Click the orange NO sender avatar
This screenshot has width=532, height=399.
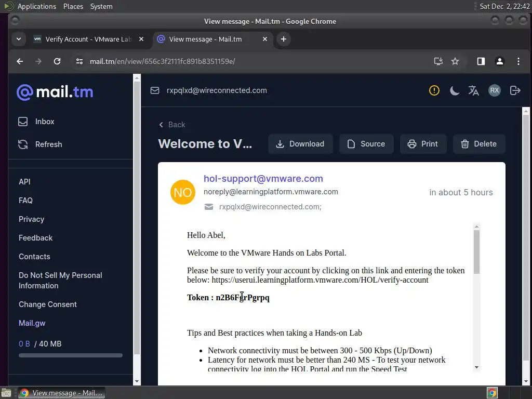pyautogui.click(x=183, y=192)
